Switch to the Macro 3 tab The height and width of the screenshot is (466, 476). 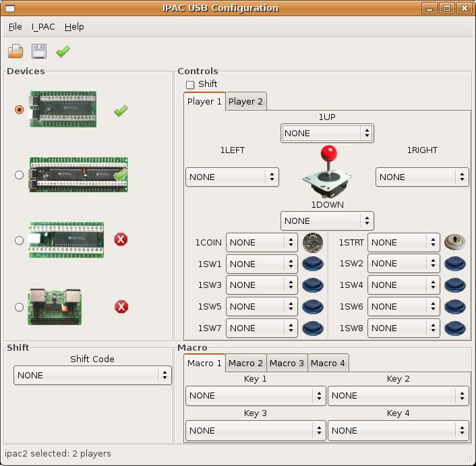(287, 363)
